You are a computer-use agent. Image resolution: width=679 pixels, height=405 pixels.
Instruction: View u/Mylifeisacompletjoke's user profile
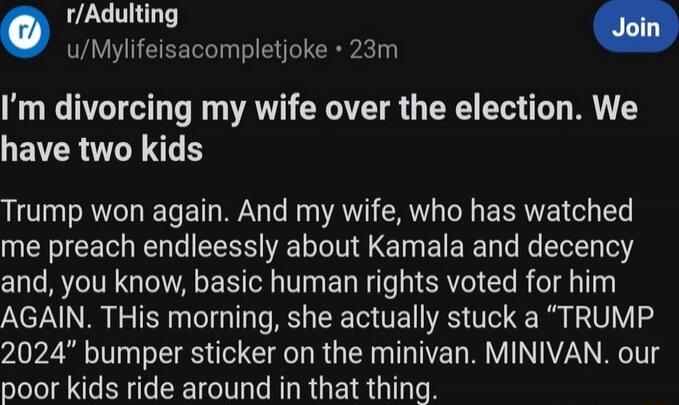pyautogui.click(x=197, y=50)
